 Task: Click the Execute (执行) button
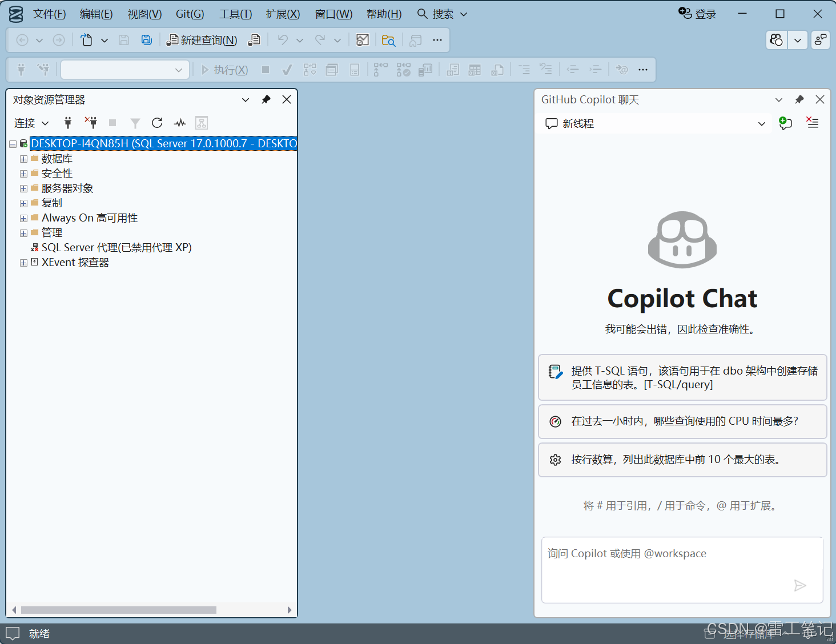tap(224, 70)
